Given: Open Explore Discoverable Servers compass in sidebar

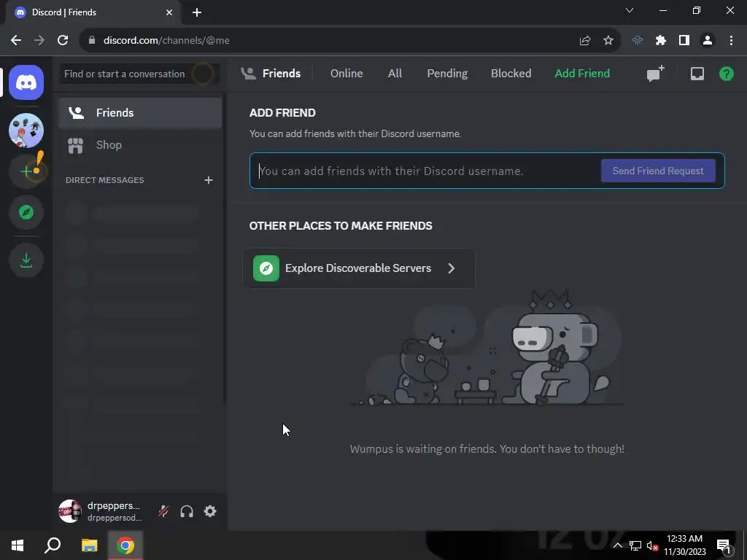Looking at the screenshot, I should [x=26, y=212].
